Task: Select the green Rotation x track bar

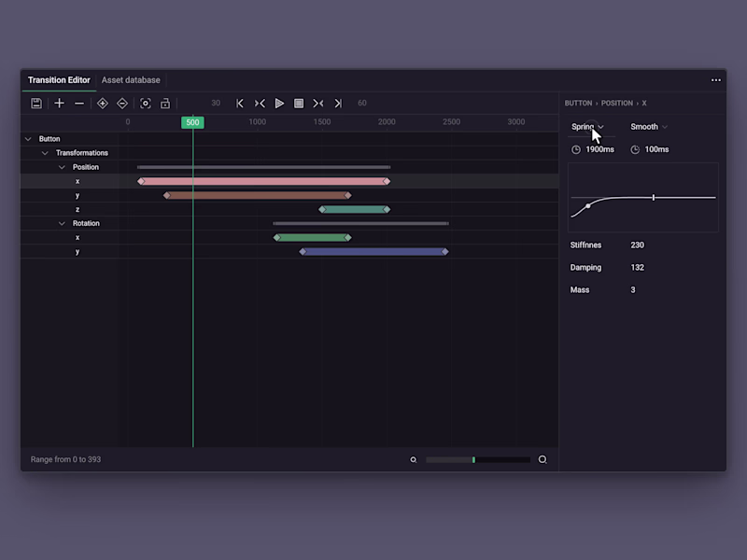Action: click(313, 238)
